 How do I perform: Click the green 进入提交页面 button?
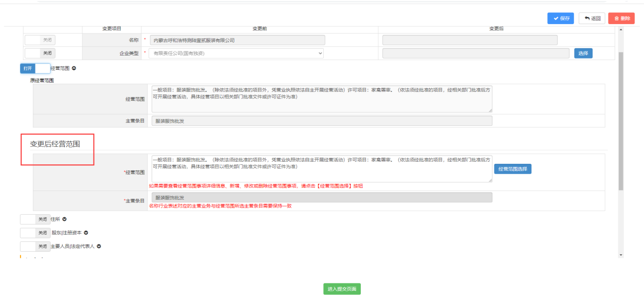342,289
